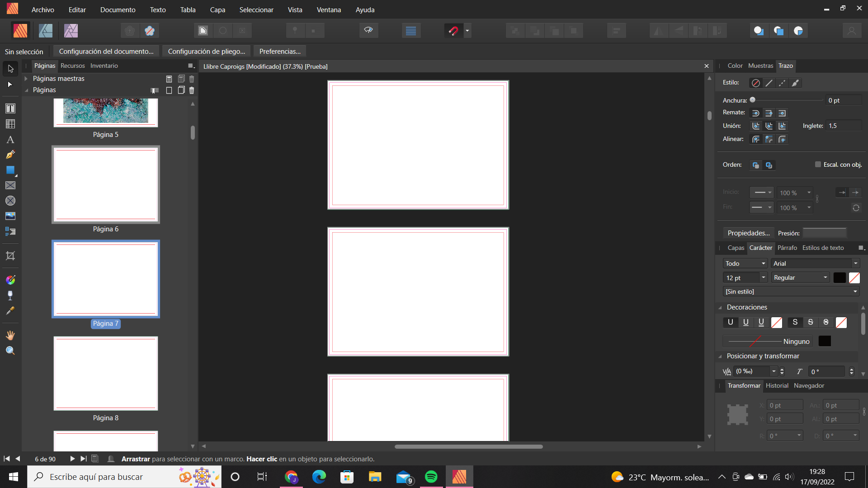Select the Zoom magnifier tool
868x488 pixels.
click(x=10, y=351)
